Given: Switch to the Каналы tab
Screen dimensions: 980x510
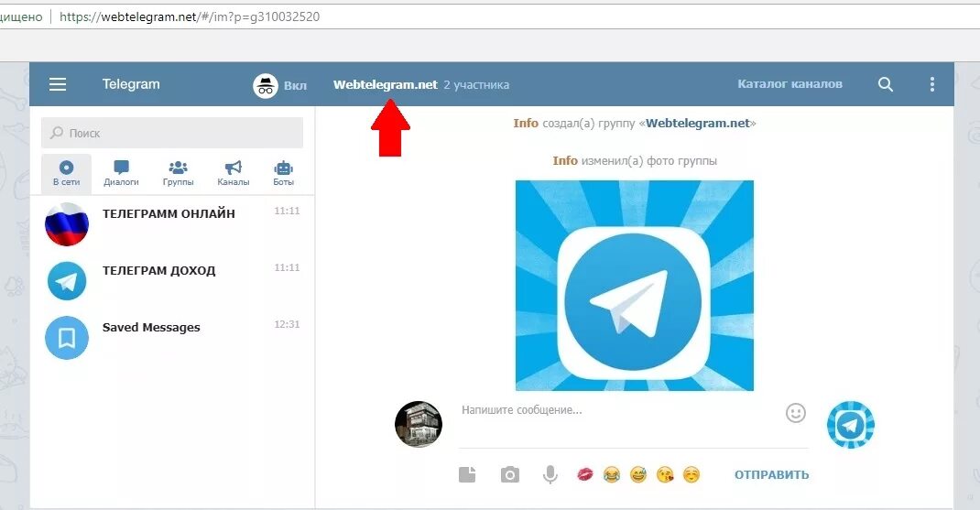Looking at the screenshot, I should 234,173.
